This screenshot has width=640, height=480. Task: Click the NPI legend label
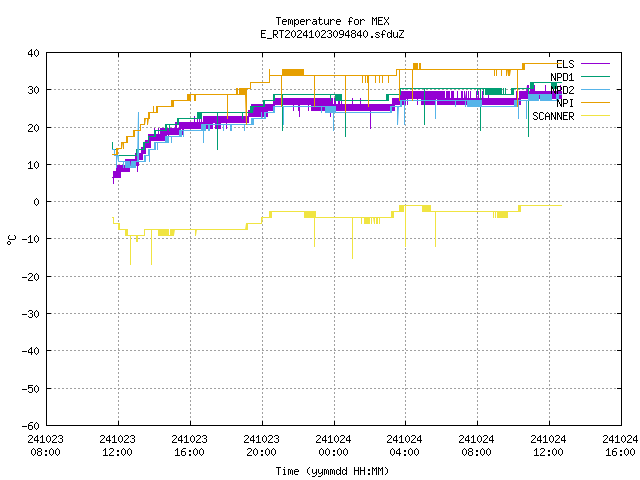[565, 103]
